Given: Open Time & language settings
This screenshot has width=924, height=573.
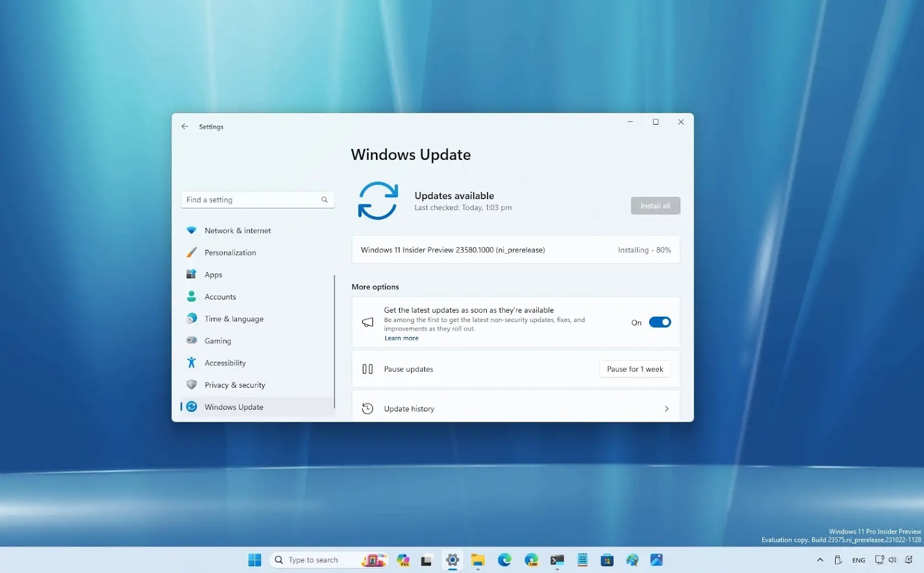Looking at the screenshot, I should [x=257, y=319].
